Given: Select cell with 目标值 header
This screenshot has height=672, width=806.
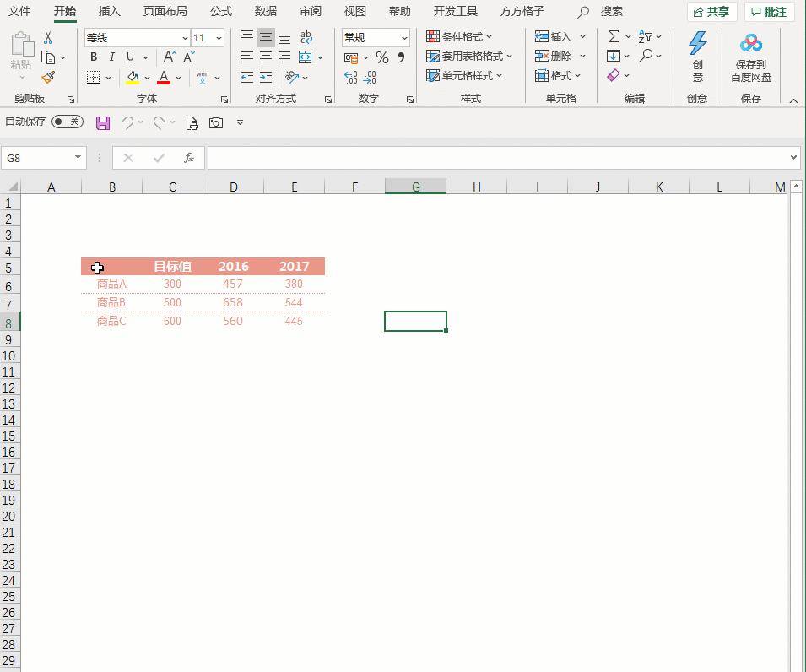Looking at the screenshot, I should [x=172, y=267].
